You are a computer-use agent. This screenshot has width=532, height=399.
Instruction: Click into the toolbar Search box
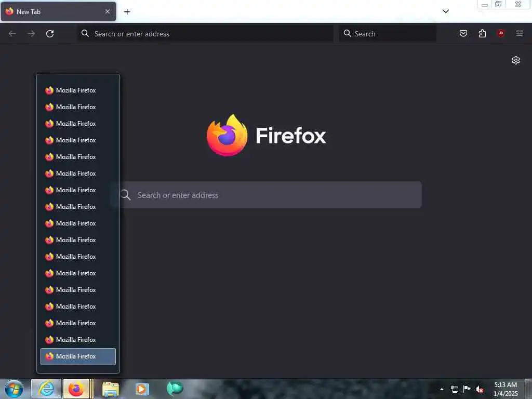(x=388, y=34)
